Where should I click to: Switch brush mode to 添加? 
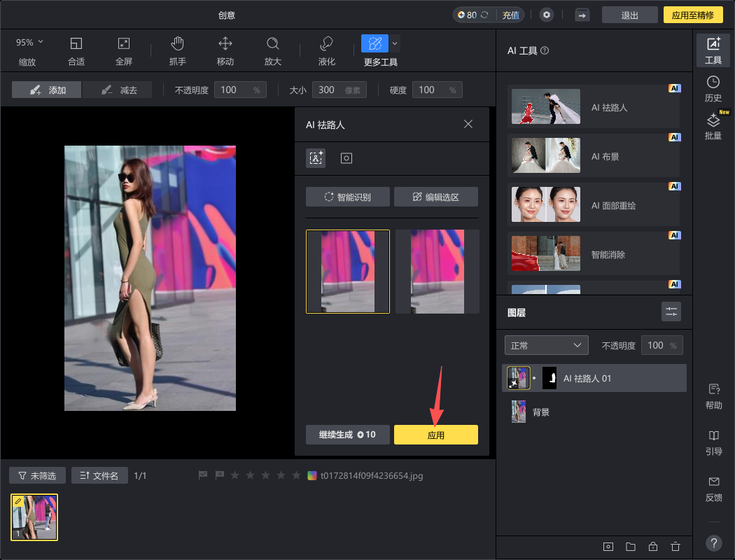[x=47, y=90]
